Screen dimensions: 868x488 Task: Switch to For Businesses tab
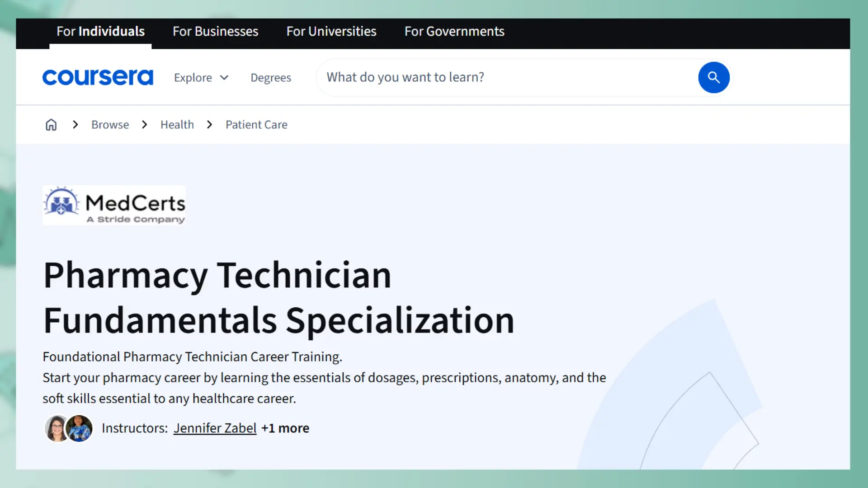pos(215,31)
